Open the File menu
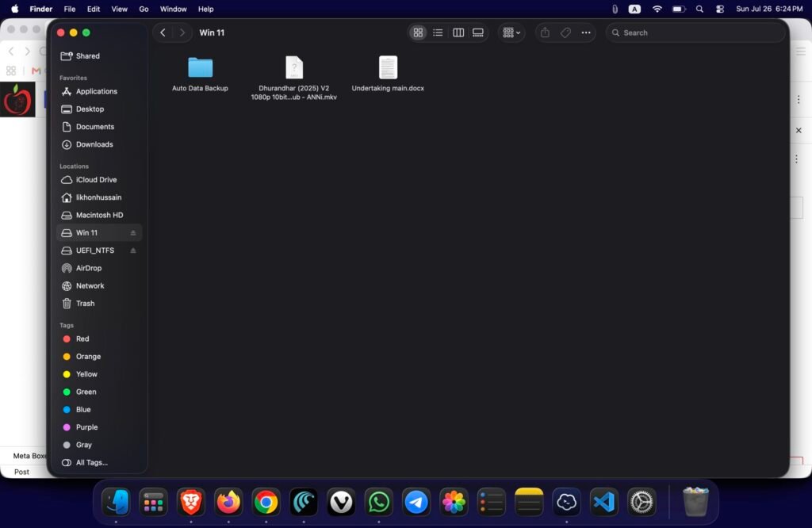This screenshot has width=812, height=528. (x=70, y=9)
